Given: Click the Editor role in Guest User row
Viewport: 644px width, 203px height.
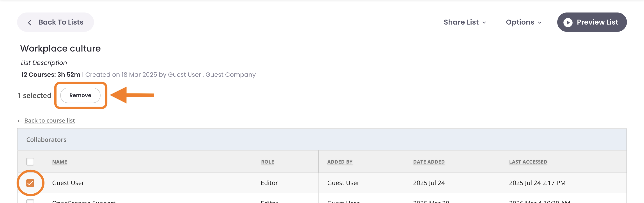Looking at the screenshot, I should [x=269, y=183].
